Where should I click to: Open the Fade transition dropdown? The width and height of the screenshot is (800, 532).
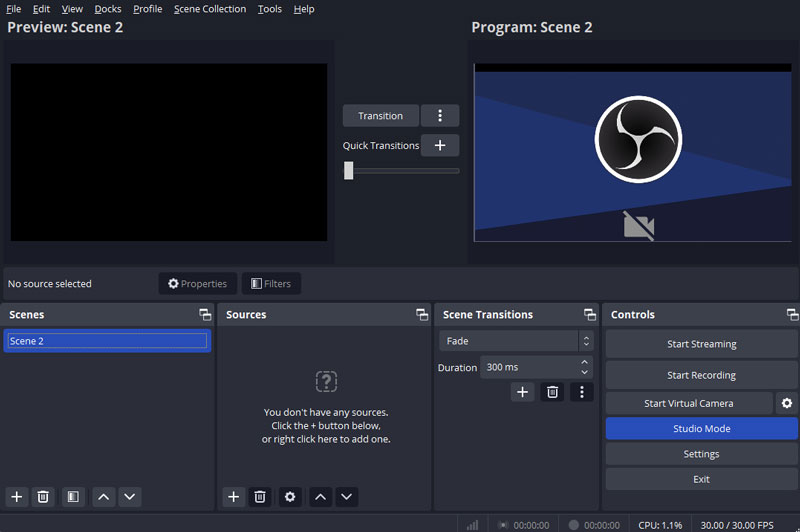click(x=516, y=341)
